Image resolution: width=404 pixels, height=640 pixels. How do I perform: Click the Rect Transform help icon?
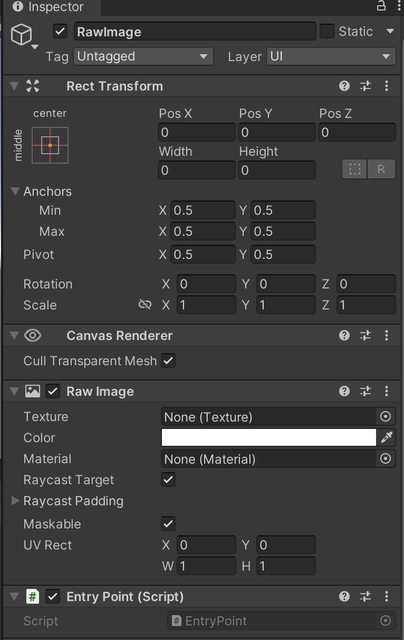point(344,86)
